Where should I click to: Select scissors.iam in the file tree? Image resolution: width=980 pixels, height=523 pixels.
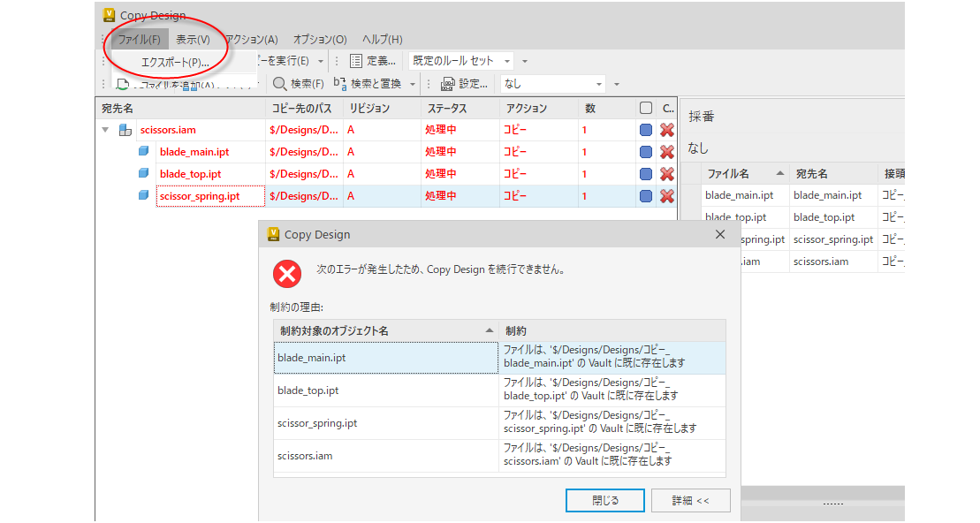click(168, 130)
